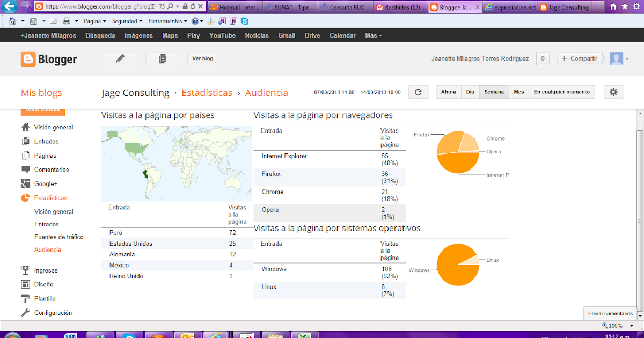Click the IE Help question mark icon
Screen dimensions: 644x338
195,21
